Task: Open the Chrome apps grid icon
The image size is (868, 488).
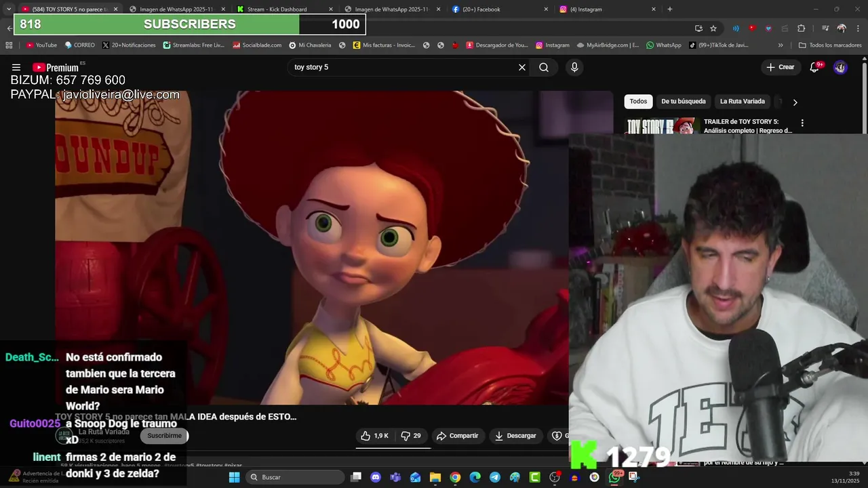Action: coord(9,45)
